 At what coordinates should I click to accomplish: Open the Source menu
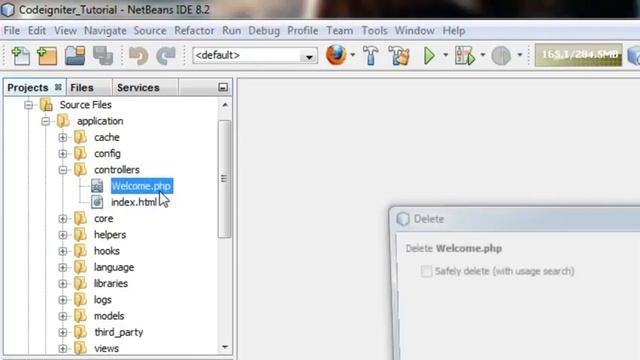150,31
